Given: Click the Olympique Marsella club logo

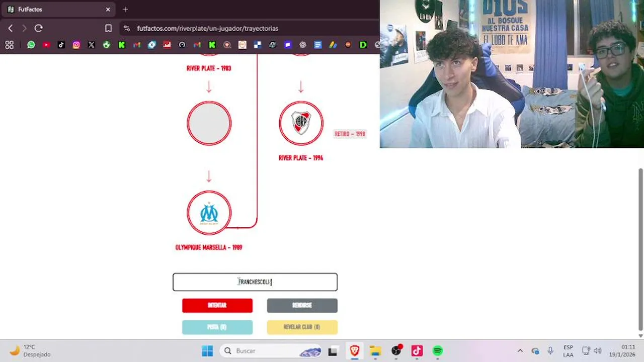Looking at the screenshot, I should [209, 213].
